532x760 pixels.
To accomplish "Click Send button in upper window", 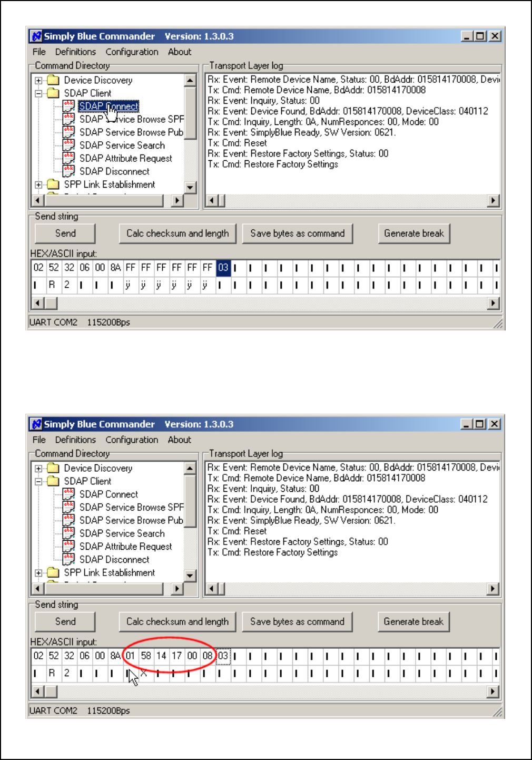I will [x=65, y=233].
